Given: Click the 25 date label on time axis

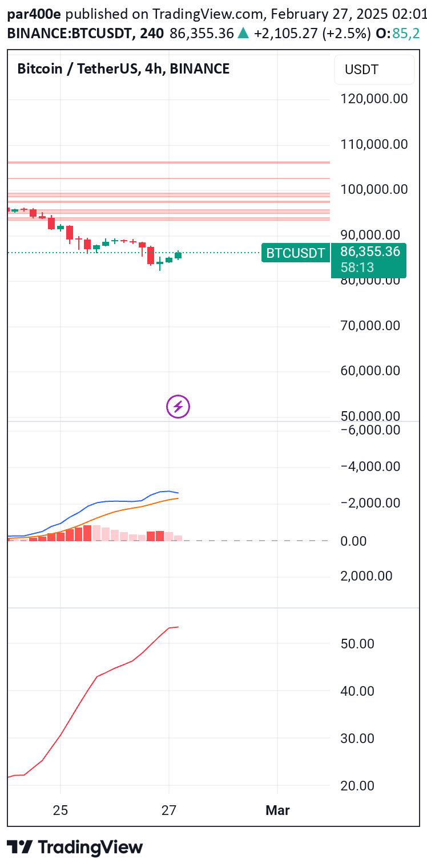Looking at the screenshot, I should 61,810.
